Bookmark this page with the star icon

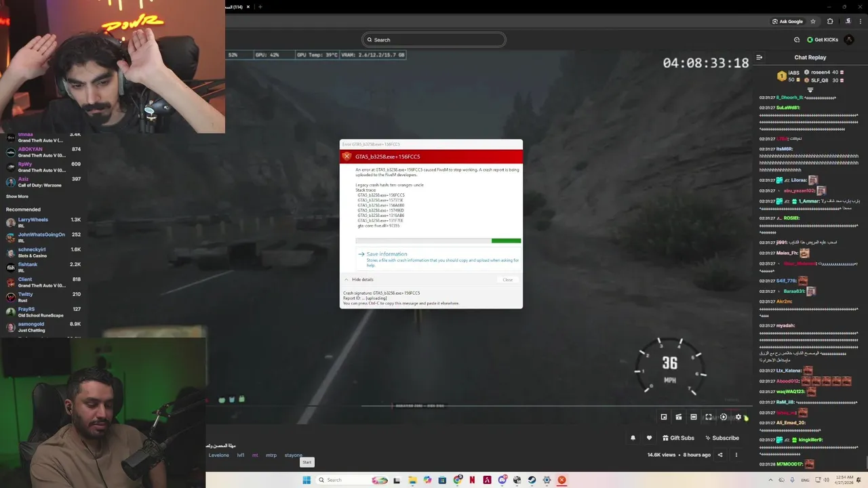(x=813, y=21)
